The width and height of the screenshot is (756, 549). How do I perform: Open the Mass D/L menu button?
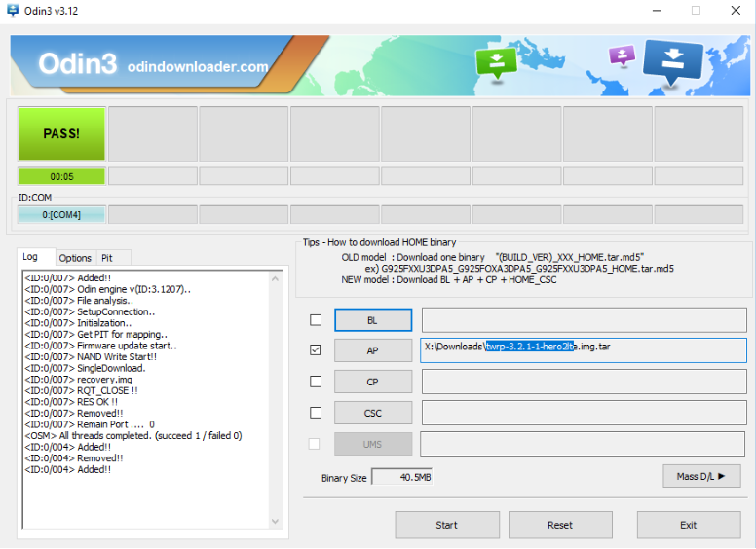701,476
